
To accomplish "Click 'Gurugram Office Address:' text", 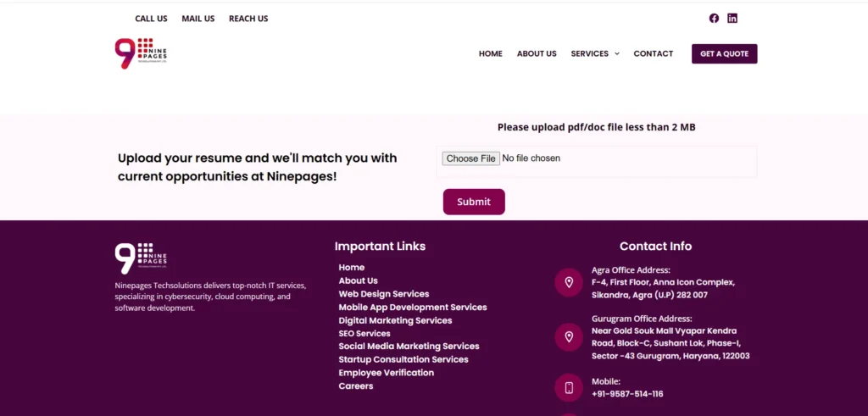I will (x=642, y=319).
